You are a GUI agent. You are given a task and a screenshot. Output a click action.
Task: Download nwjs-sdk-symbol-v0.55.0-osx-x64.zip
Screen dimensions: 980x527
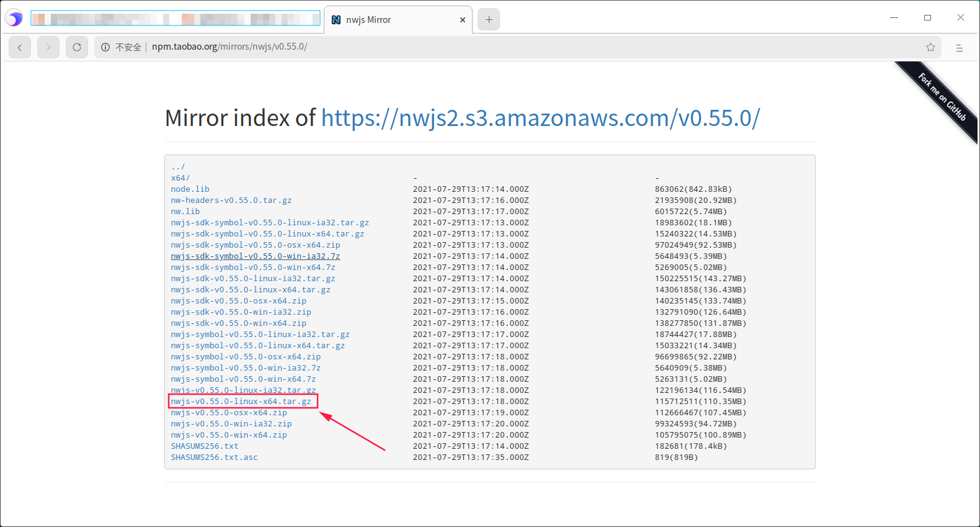256,245
